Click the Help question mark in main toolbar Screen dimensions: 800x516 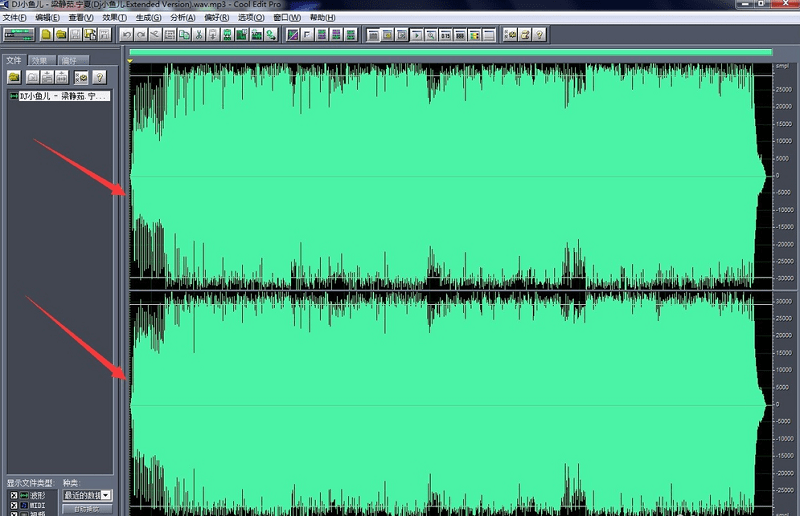(x=539, y=35)
